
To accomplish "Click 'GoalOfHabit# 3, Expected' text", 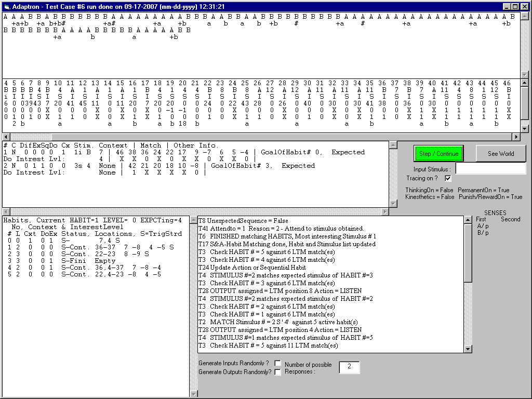I will (263, 166).
